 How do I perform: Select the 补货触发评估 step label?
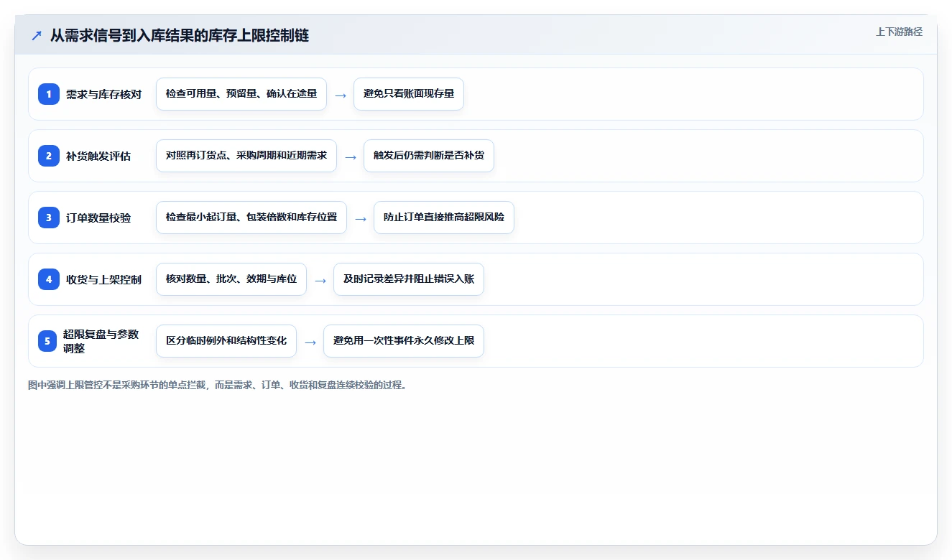[x=98, y=156]
